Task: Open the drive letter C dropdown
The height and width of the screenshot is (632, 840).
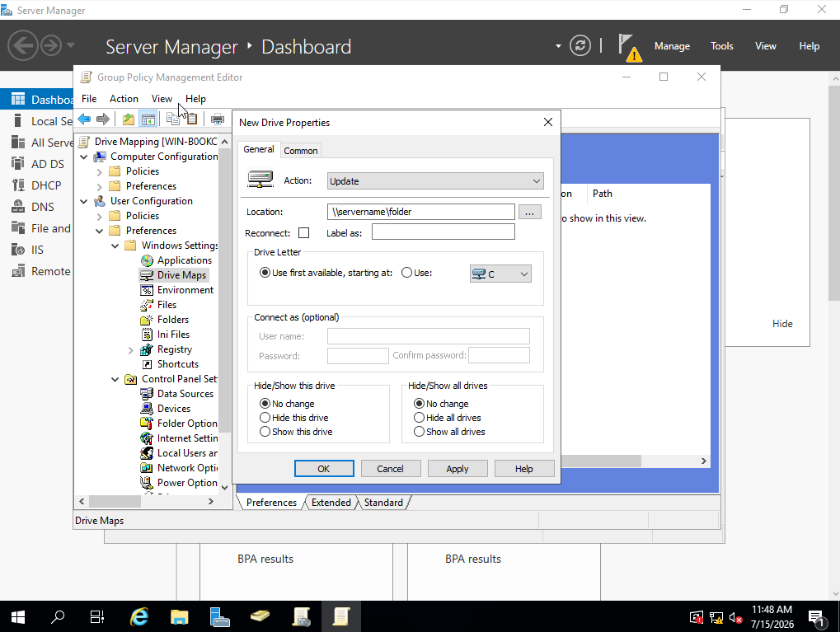Action: coord(500,274)
